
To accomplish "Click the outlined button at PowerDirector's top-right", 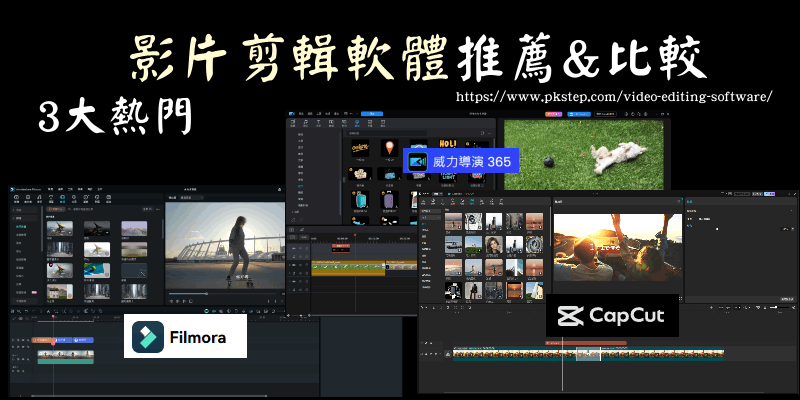I will click(605, 114).
